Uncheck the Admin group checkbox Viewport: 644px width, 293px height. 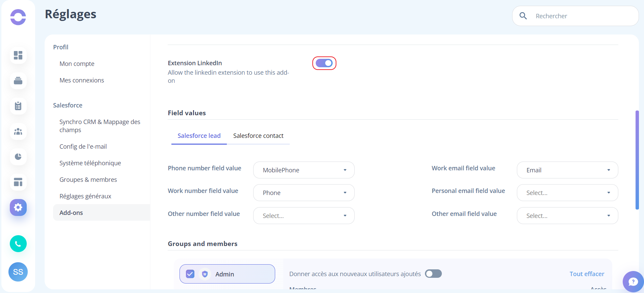click(190, 274)
